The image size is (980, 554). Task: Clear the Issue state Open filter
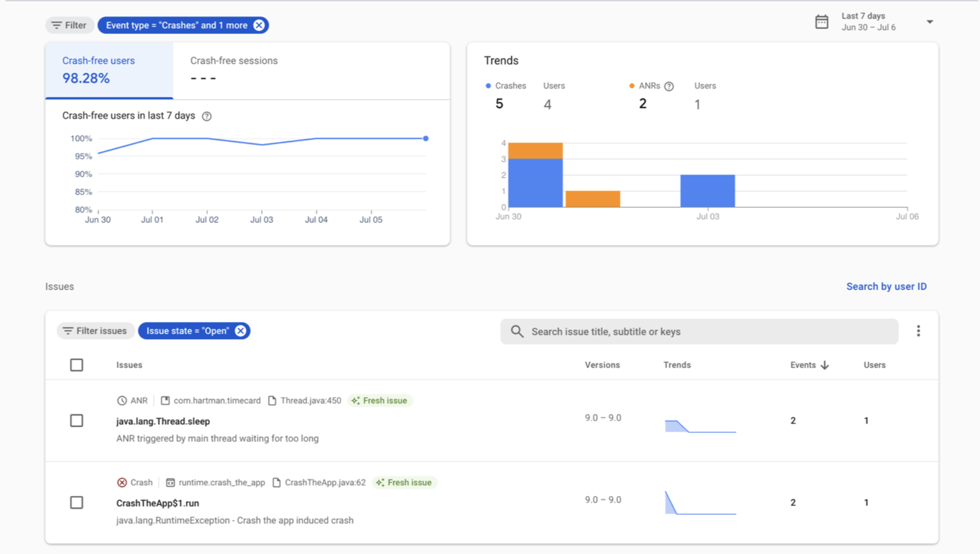coord(241,331)
